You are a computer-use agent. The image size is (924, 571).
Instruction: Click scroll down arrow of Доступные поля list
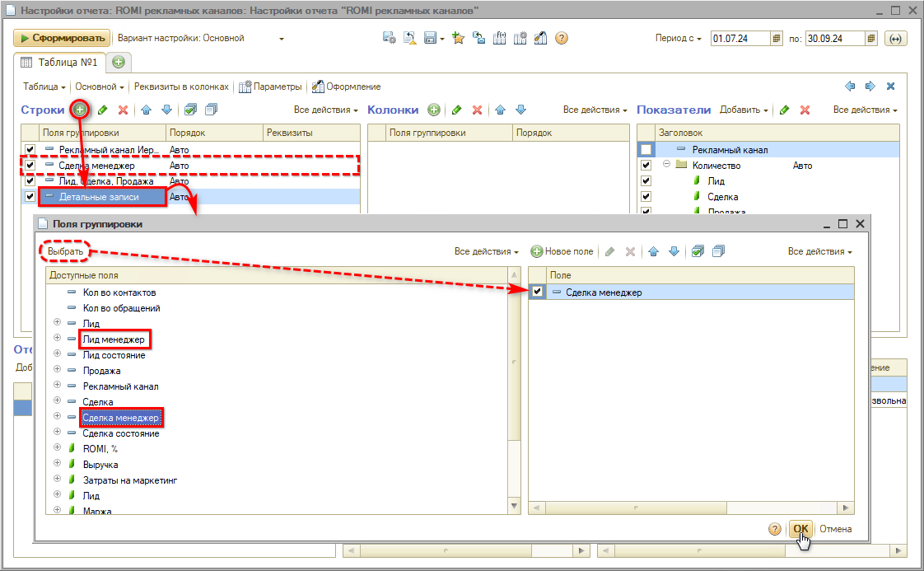pos(515,506)
